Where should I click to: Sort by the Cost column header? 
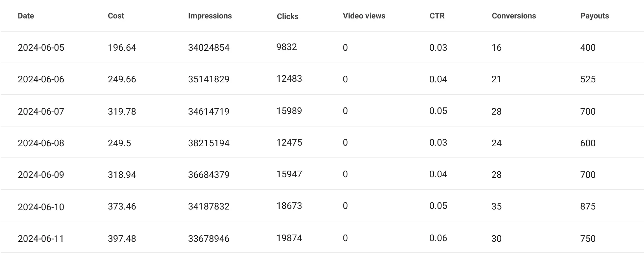point(116,16)
